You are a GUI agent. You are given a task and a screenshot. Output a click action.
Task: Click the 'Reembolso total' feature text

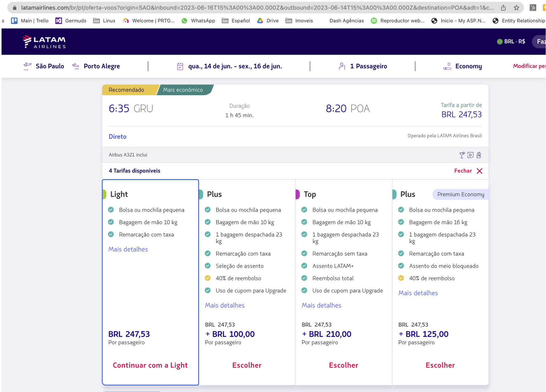coord(333,278)
